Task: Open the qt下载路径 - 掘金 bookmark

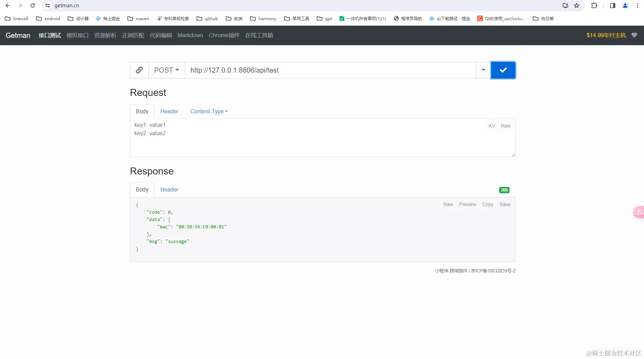Action: (450, 18)
